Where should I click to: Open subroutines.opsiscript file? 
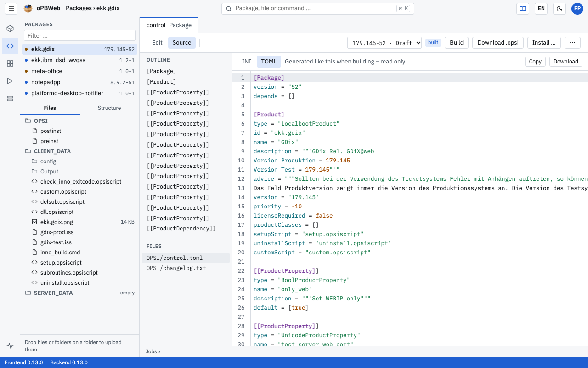[x=79, y=273]
